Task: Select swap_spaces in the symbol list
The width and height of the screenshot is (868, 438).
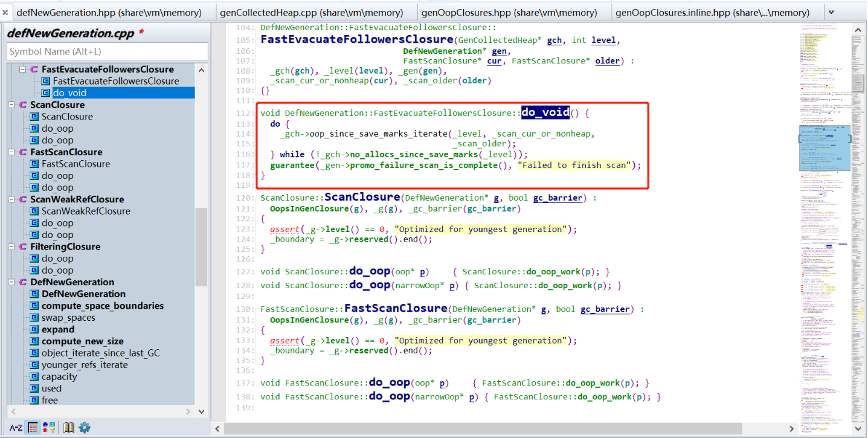Action: [68, 318]
